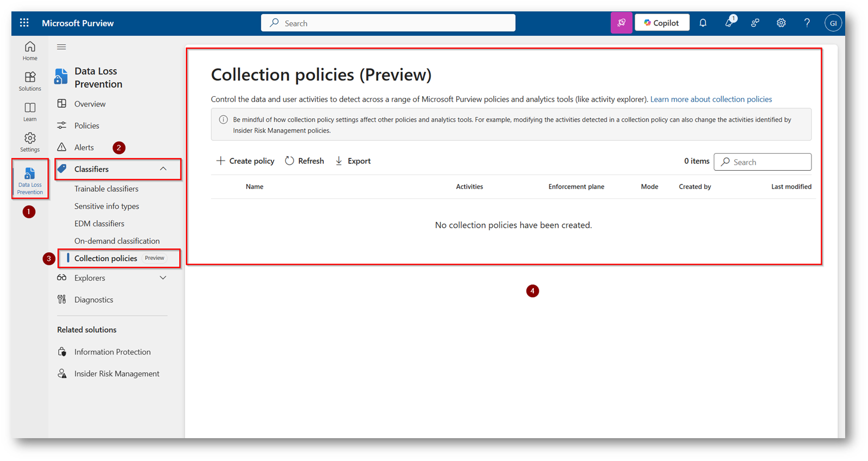The height and width of the screenshot is (461, 868).
Task: Sort by the Name column header
Action: click(x=254, y=186)
